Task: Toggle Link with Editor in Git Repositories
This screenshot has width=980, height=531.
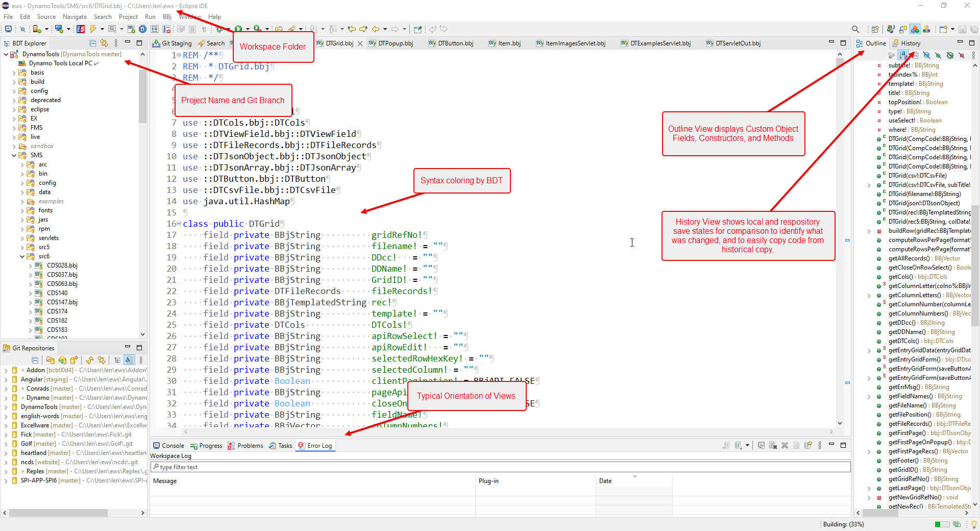Action: (x=128, y=360)
